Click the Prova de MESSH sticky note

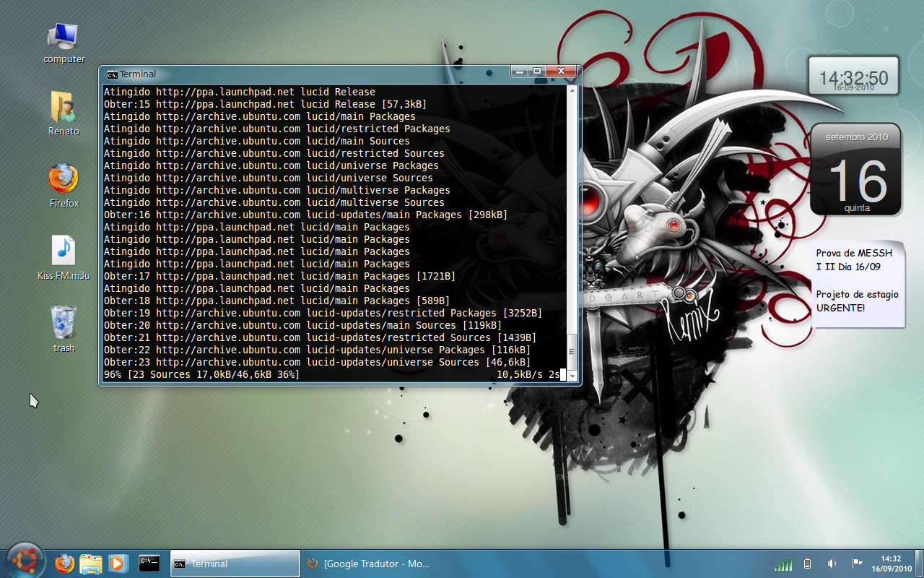tap(858, 285)
